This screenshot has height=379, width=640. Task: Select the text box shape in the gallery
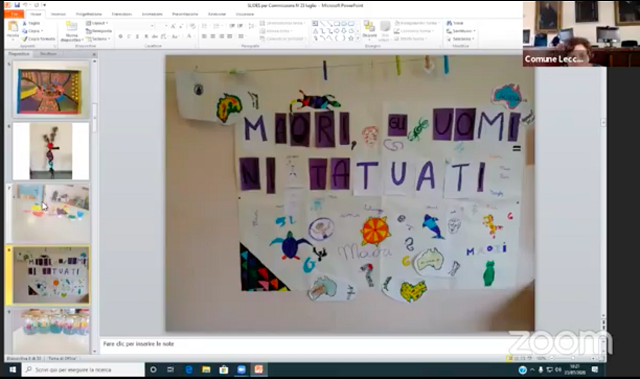[x=315, y=24]
